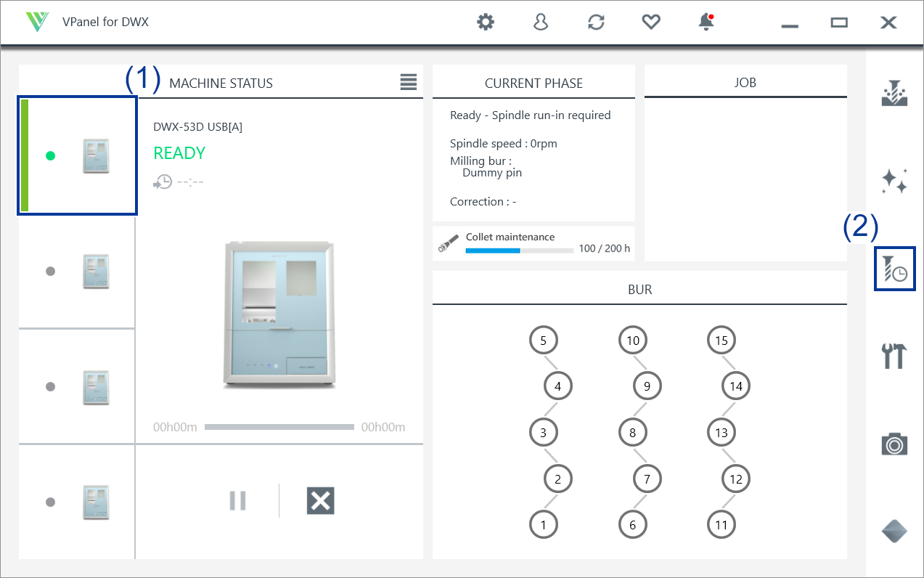Open the heart health icon
This screenshot has width=924, height=578.
tap(651, 23)
